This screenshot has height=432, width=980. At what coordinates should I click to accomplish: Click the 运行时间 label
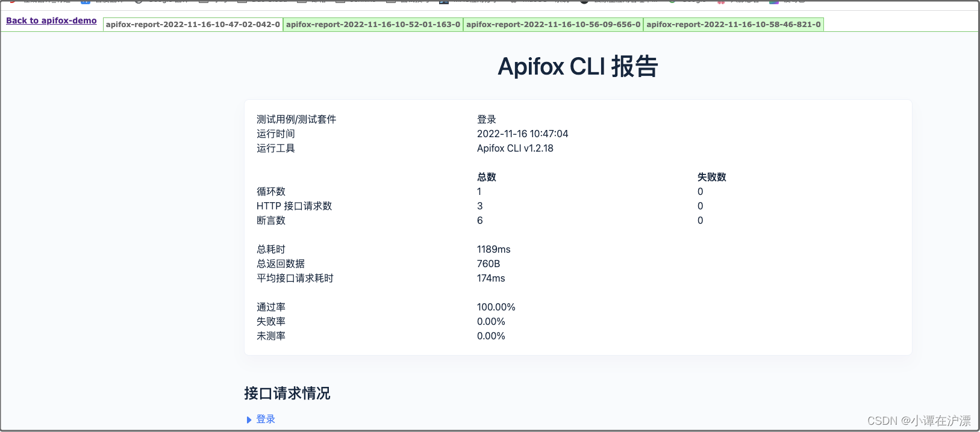276,134
